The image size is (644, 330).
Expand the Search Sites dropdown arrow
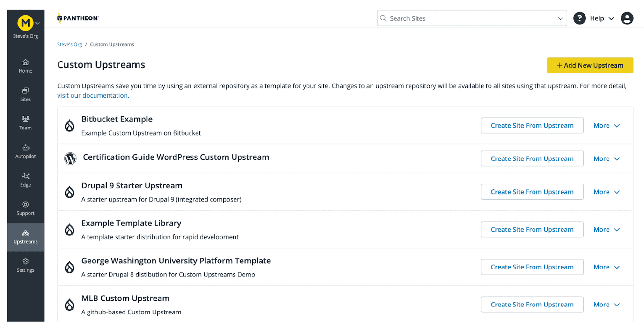point(560,18)
